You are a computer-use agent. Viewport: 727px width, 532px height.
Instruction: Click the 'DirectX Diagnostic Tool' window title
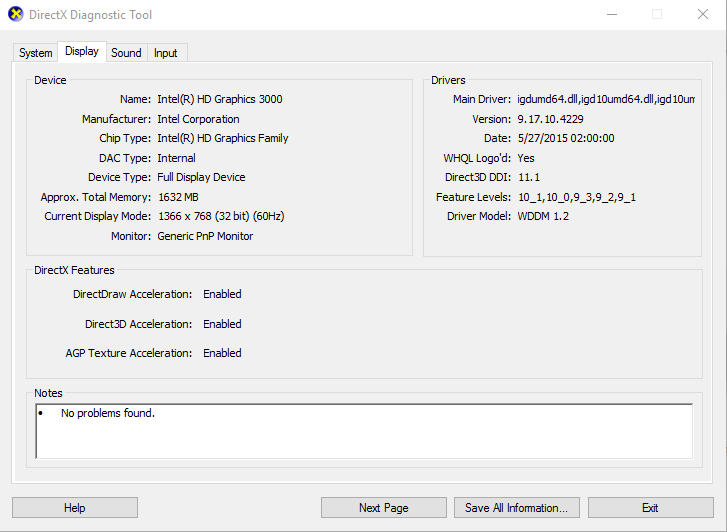(90, 15)
